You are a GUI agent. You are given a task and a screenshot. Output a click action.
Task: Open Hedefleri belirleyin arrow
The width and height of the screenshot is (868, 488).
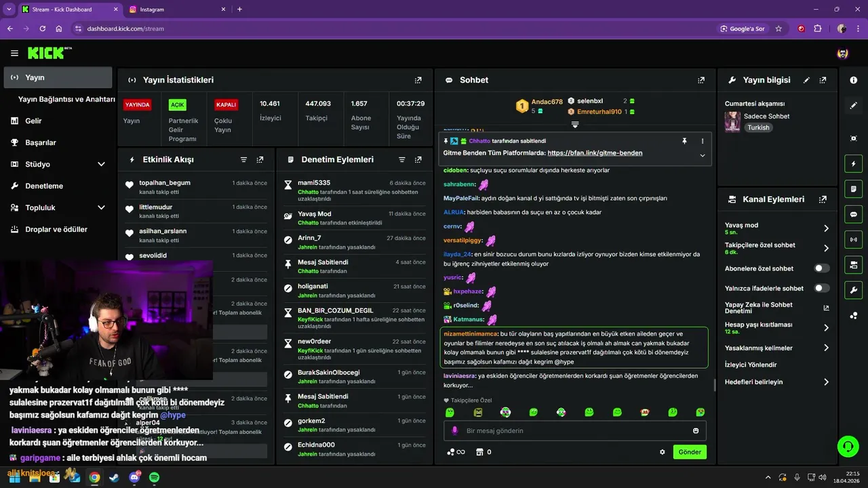click(x=826, y=382)
